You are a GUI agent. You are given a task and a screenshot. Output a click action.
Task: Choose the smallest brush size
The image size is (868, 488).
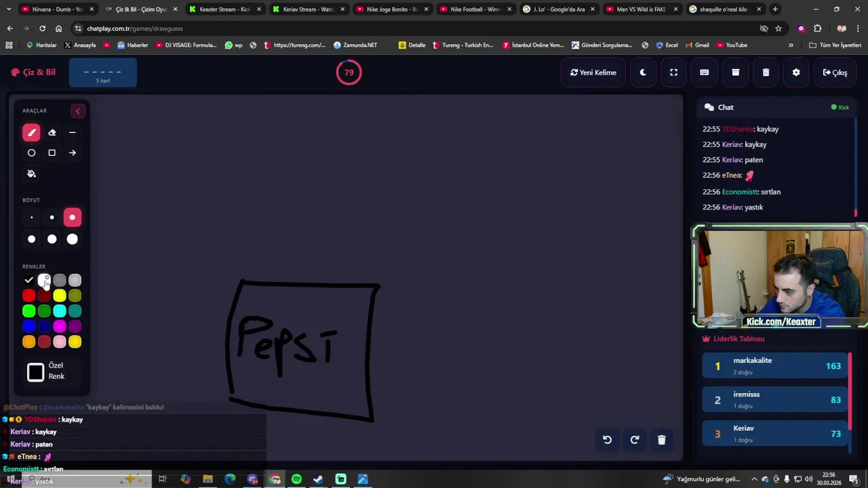pos(31,218)
